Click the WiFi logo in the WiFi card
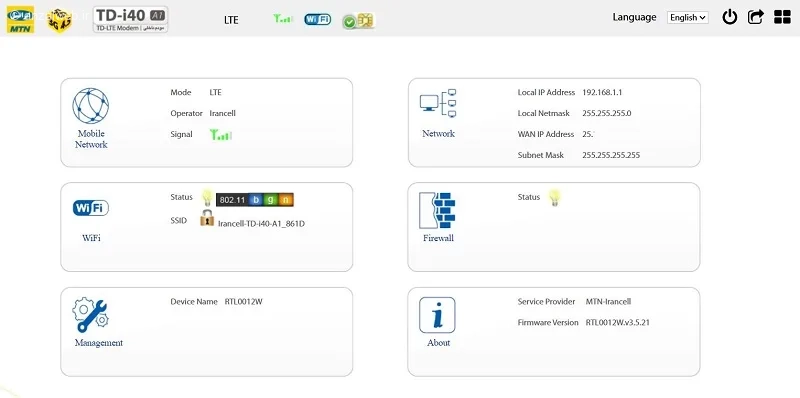This screenshot has height=398, width=800. (x=91, y=208)
